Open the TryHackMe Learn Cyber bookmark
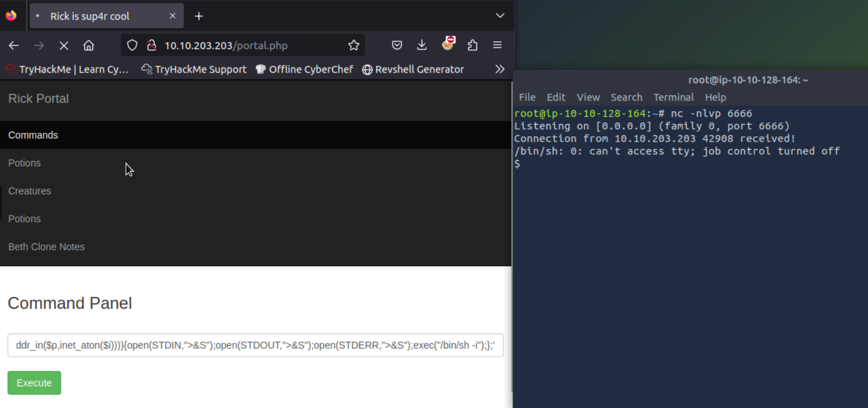The width and height of the screenshot is (868, 408). [x=67, y=69]
